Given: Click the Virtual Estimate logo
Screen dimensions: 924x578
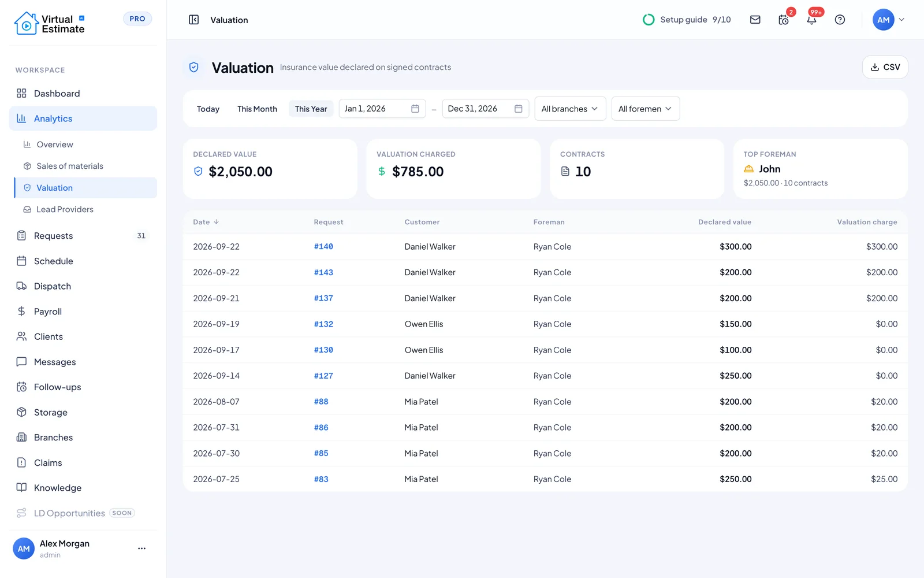Looking at the screenshot, I should pos(50,24).
